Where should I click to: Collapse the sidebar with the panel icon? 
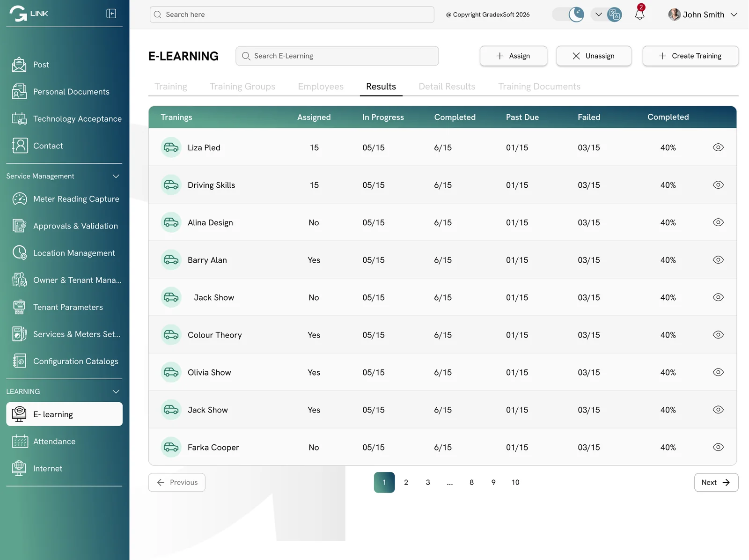tap(111, 14)
